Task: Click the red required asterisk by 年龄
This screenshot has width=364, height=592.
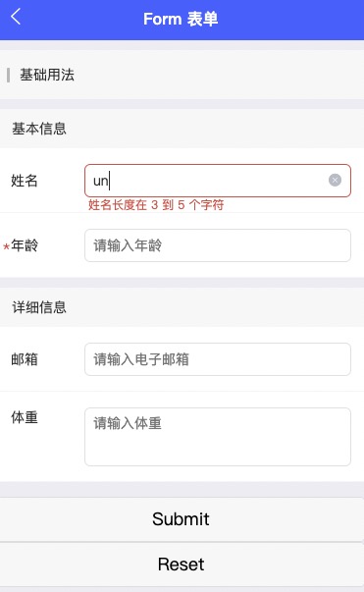Action: tap(7, 247)
